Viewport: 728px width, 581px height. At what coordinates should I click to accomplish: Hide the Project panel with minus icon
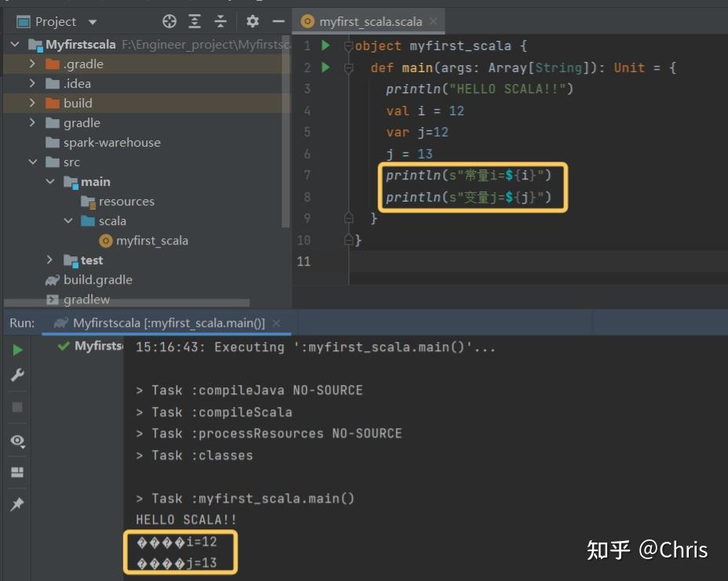[276, 21]
